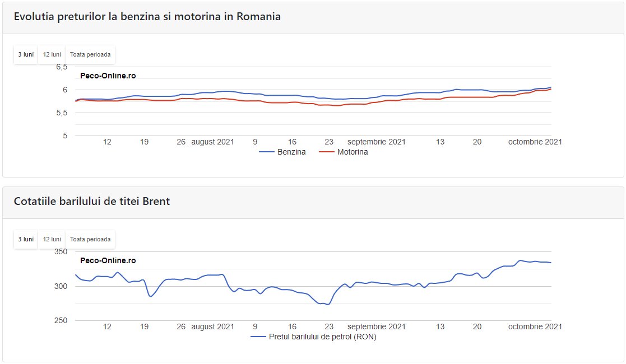The height and width of the screenshot is (364, 626).
Task: Select 12 luni range for fuel prices chart
Action: click(52, 54)
